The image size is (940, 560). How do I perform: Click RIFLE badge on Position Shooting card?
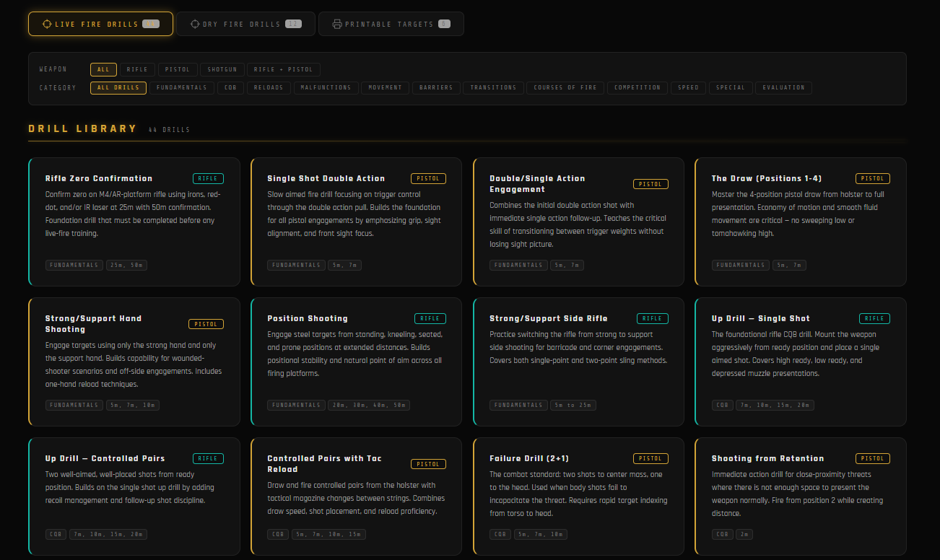430,318
